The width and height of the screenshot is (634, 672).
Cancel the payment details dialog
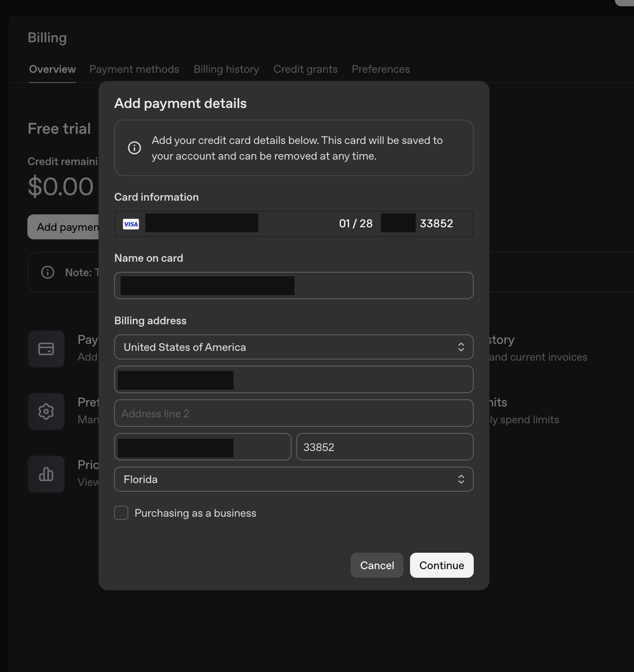pos(377,565)
